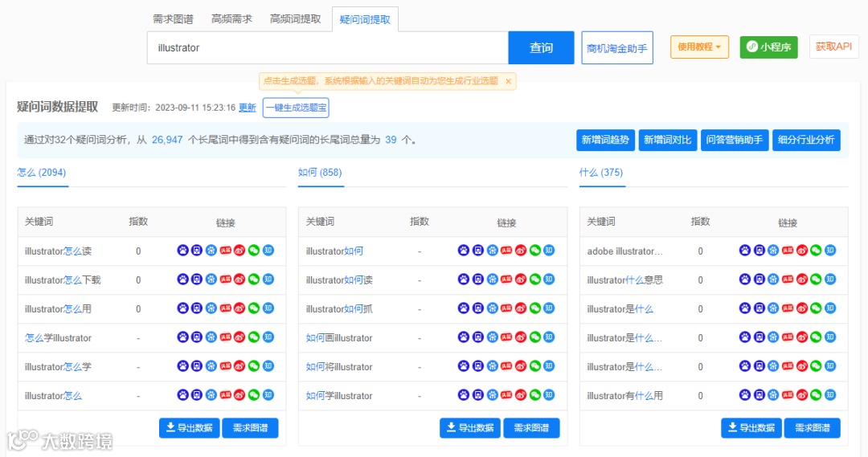Click WeChat icon in 如何将illustrator row
Screen dimensions: 868x457
535,365
